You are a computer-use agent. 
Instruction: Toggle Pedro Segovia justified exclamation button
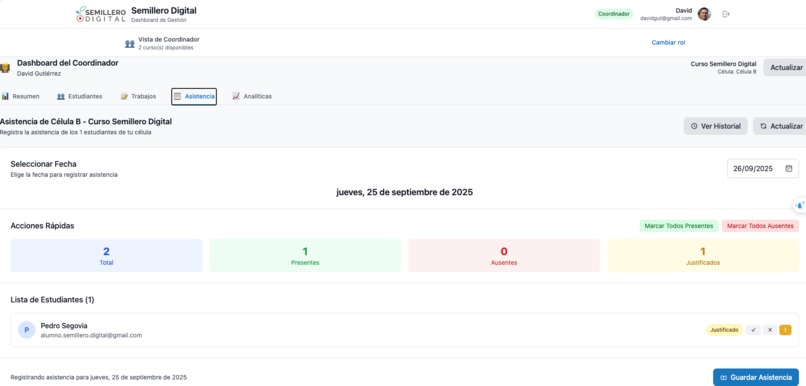pyautogui.click(x=785, y=330)
